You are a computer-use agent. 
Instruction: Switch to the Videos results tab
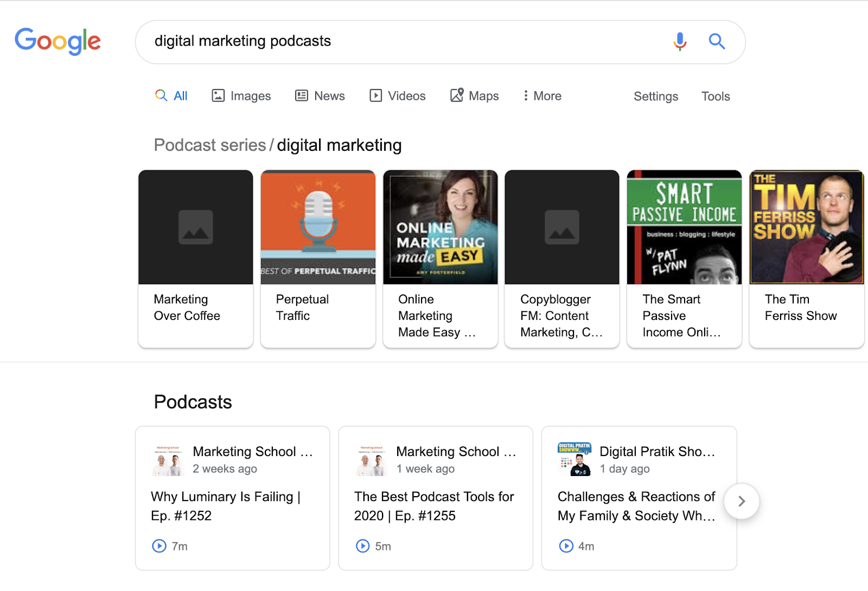pos(398,96)
